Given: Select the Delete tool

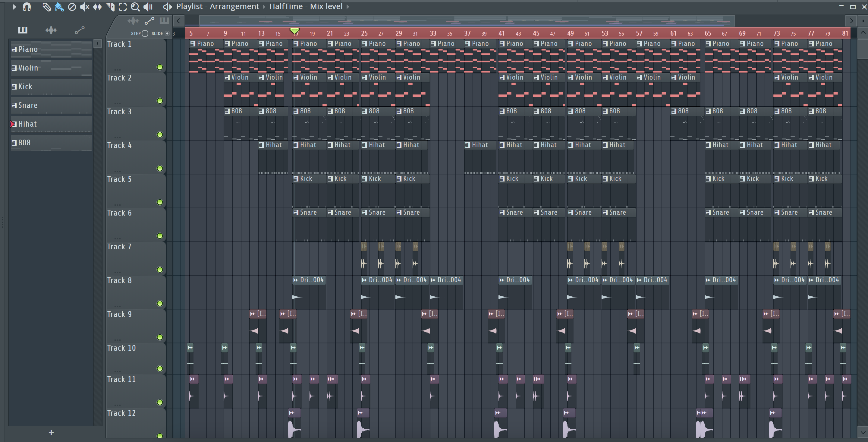Looking at the screenshot, I should (x=72, y=7).
